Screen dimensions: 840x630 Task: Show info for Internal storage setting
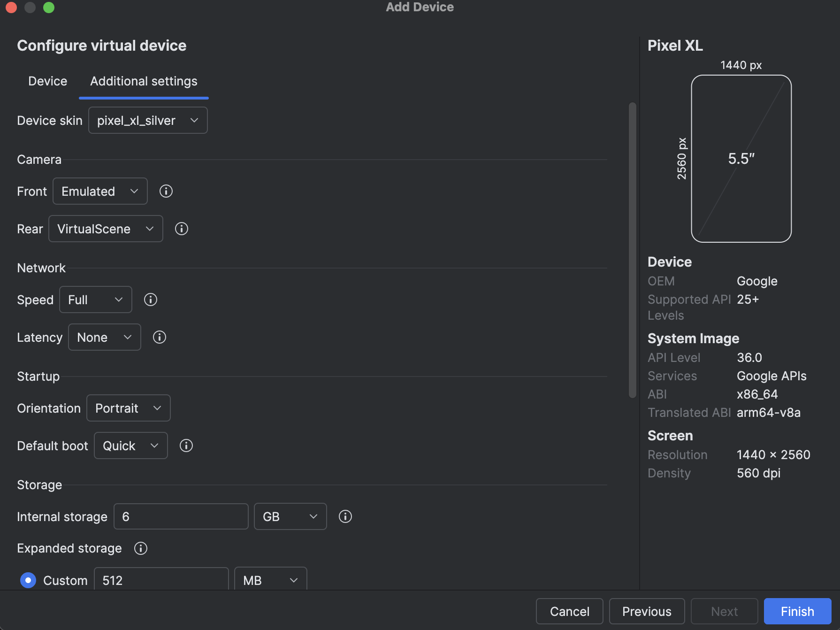click(x=345, y=516)
